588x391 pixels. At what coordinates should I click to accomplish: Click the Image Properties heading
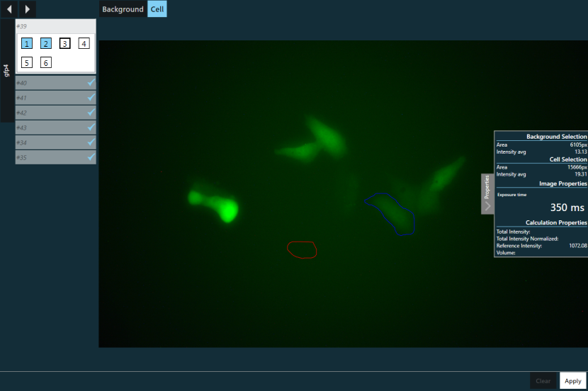point(563,183)
